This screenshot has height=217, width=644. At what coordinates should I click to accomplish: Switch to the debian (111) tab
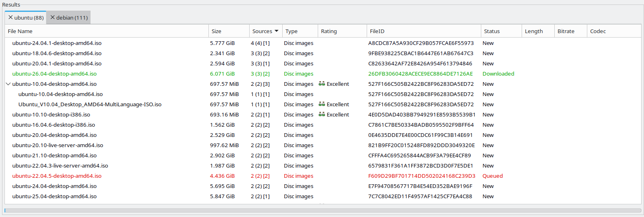pyautogui.click(x=69, y=18)
